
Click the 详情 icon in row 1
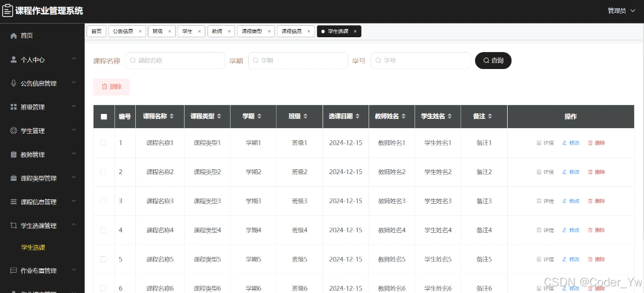coord(539,143)
